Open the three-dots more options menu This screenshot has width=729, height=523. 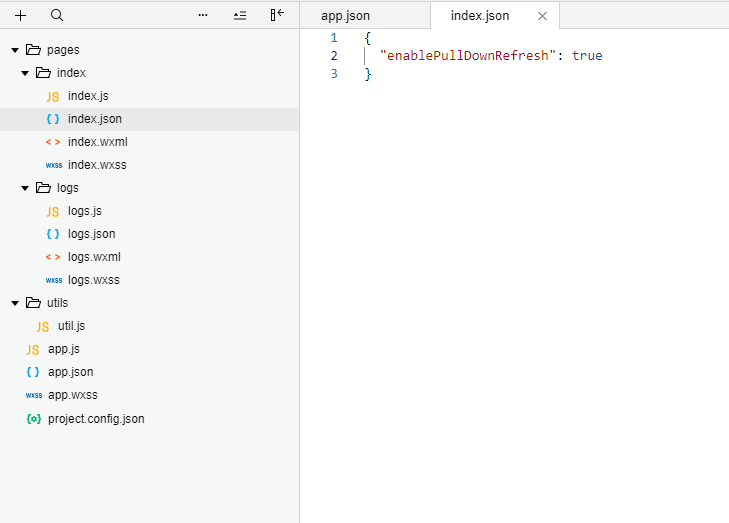tap(203, 16)
